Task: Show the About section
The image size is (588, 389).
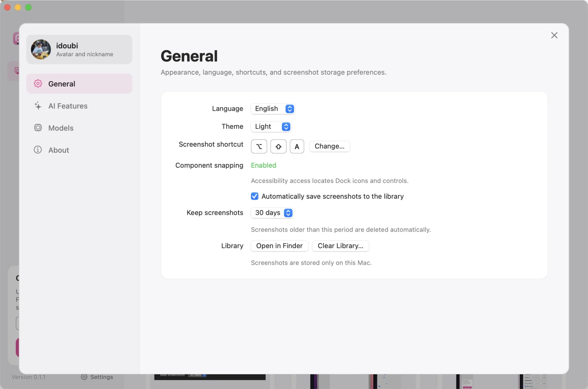Action: pyautogui.click(x=79, y=150)
